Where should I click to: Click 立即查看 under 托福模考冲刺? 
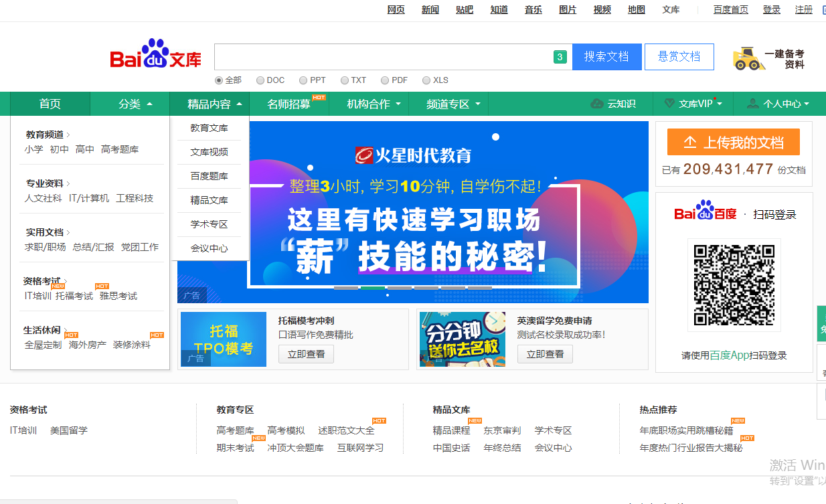tap(307, 354)
